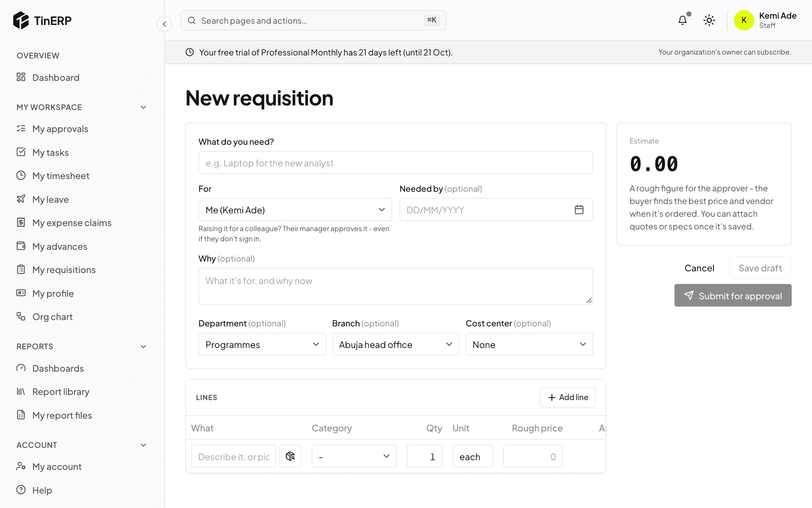Image resolution: width=812 pixels, height=508 pixels.
Task: Collapse the Account section
Action: (143, 445)
